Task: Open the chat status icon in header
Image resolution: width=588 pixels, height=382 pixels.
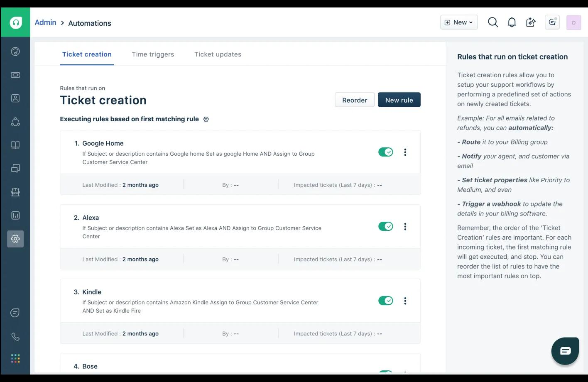Action: pos(552,22)
